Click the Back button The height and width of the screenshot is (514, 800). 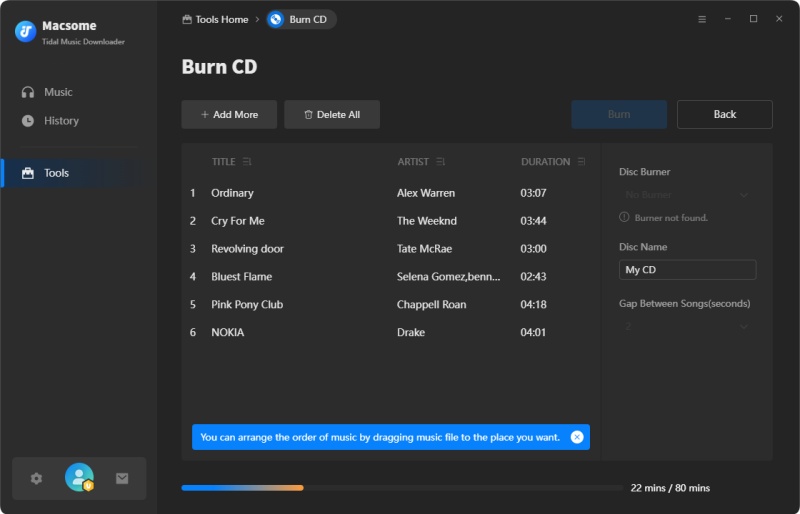[x=724, y=114]
